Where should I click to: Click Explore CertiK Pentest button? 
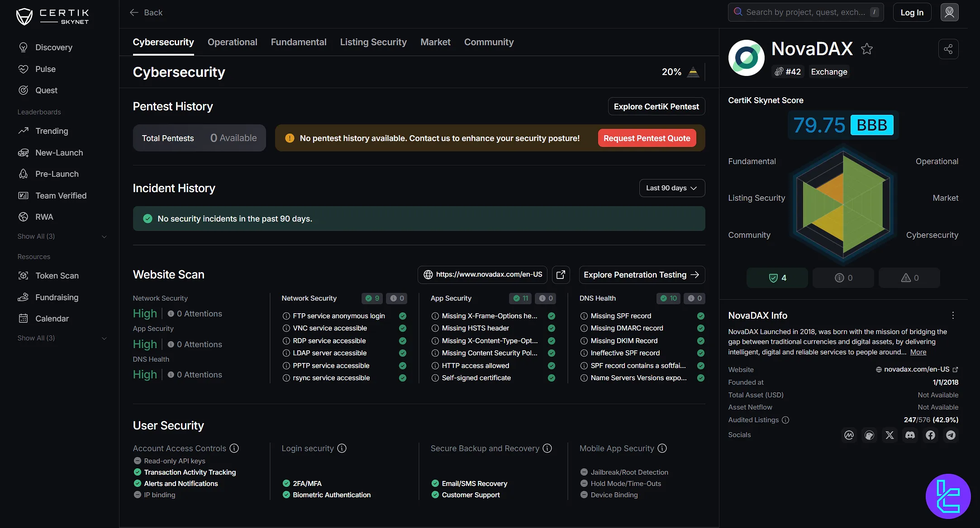pos(656,107)
